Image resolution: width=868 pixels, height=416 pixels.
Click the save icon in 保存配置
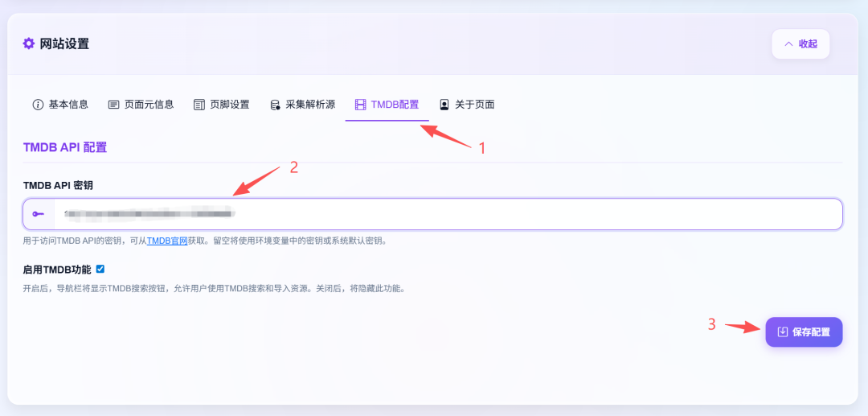tap(783, 332)
